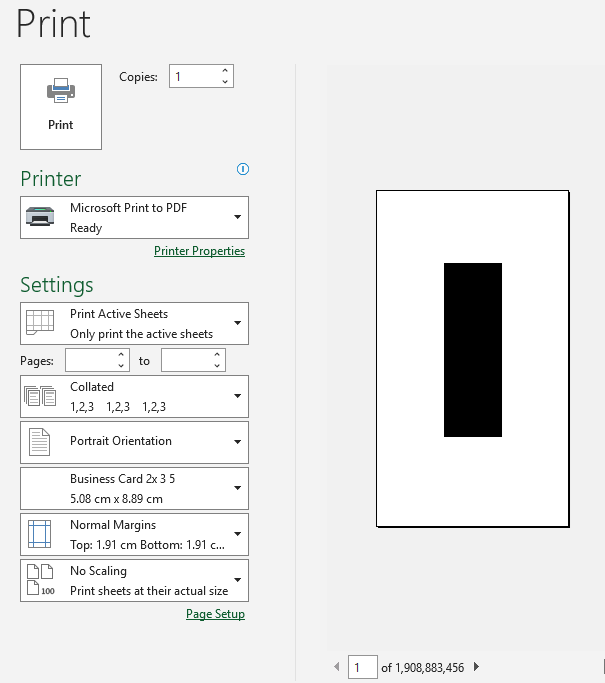605x683 pixels.
Task: Click the Pages end number field
Action: (186, 360)
